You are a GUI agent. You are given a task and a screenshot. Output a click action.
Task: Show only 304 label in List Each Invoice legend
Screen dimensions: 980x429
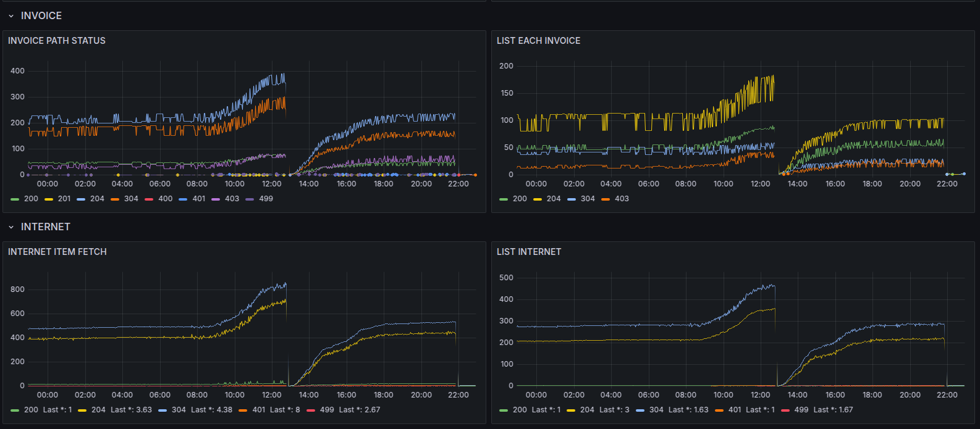(x=588, y=199)
